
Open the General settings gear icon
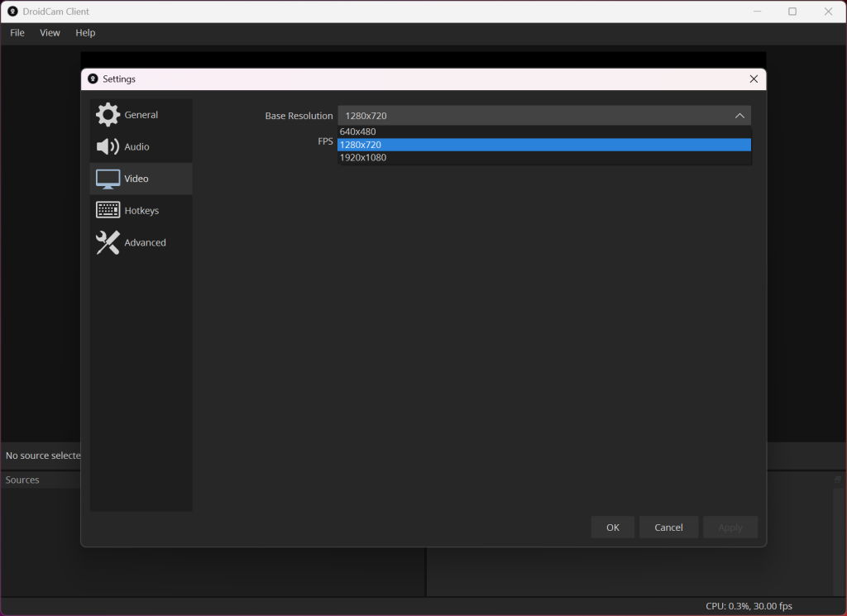(x=108, y=114)
